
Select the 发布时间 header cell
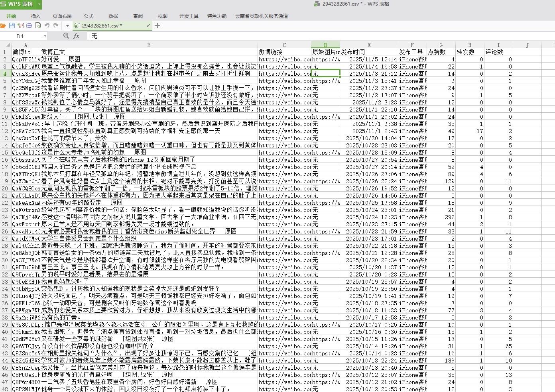[x=369, y=52]
